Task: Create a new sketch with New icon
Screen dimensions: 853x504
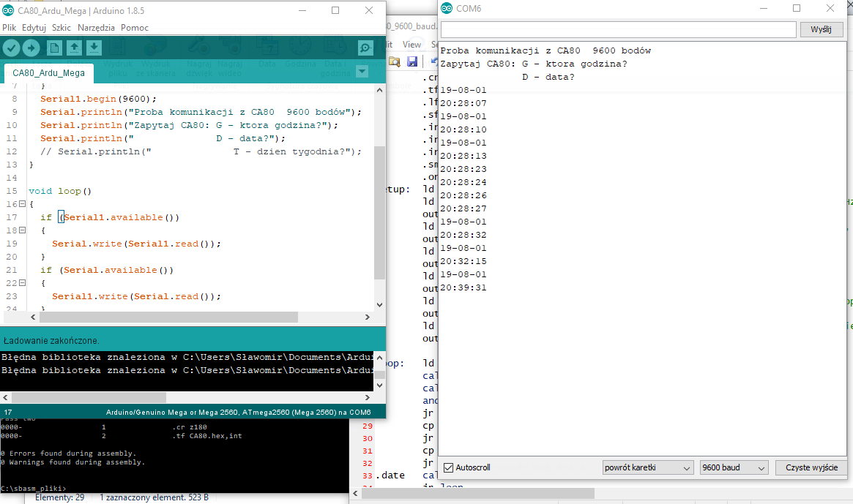Action: pos(54,48)
